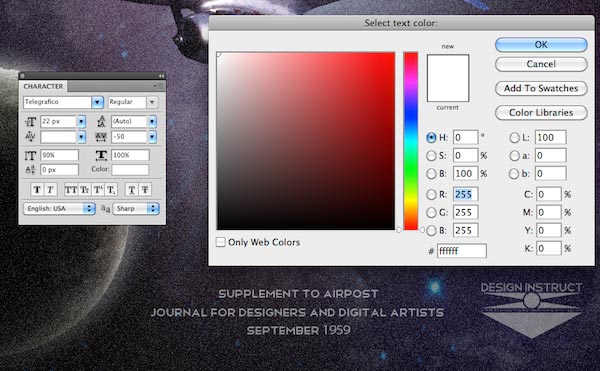Viewport: 600px width, 371px height.
Task: Open Color Libraries
Action: coord(541,113)
